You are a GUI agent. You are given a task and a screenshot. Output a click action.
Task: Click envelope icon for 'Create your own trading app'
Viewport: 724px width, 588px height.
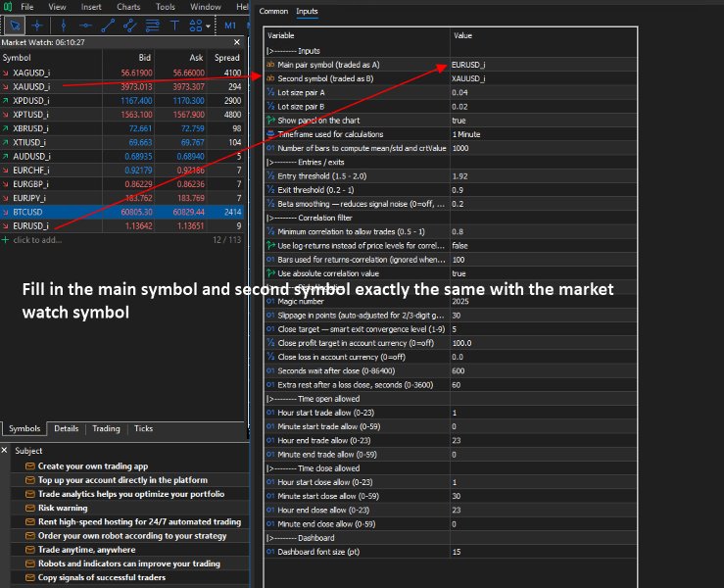(30, 466)
